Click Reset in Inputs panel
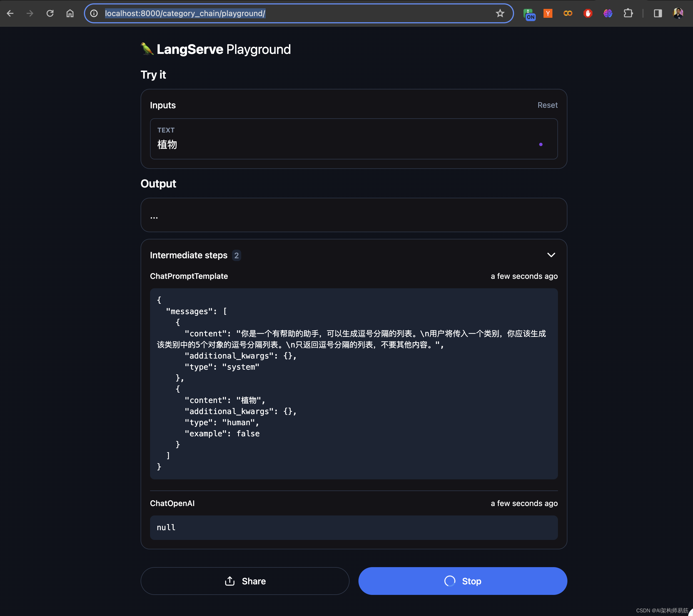Screen dimensions: 693x616 click(547, 105)
